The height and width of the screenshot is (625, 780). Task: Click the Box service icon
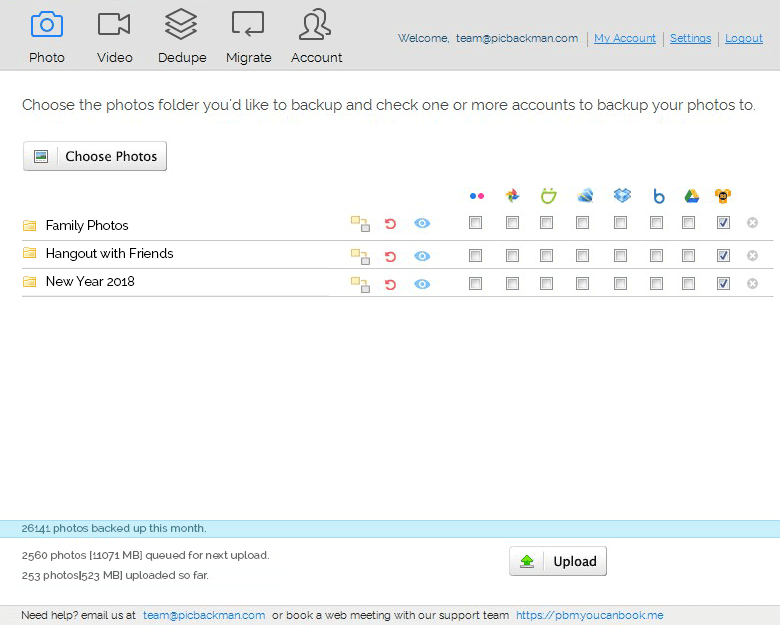click(659, 196)
